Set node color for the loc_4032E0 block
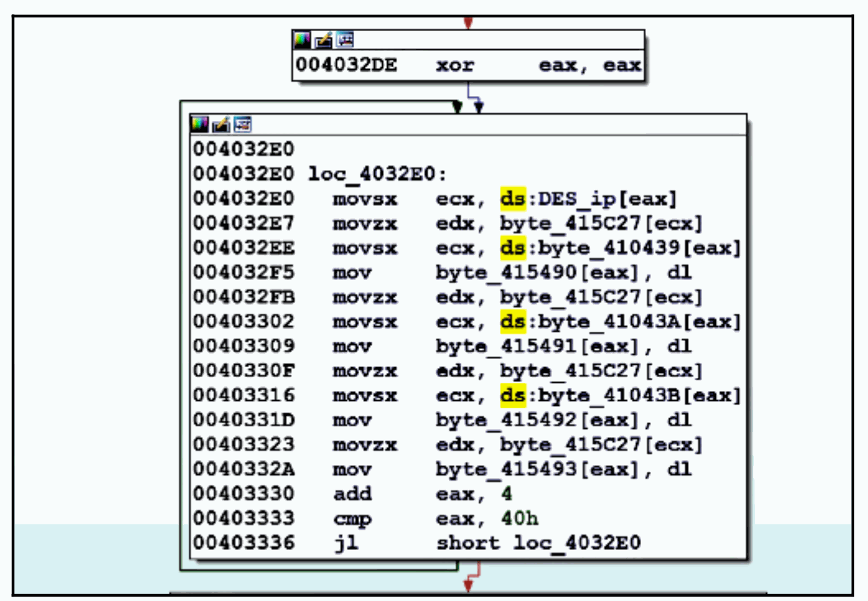The image size is (868, 601). (200, 124)
